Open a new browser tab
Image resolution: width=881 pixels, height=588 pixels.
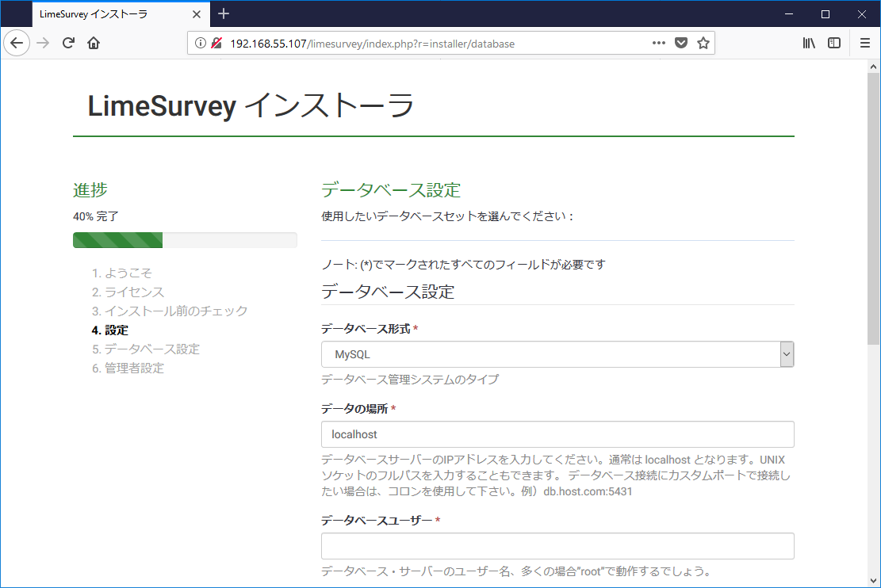(223, 13)
